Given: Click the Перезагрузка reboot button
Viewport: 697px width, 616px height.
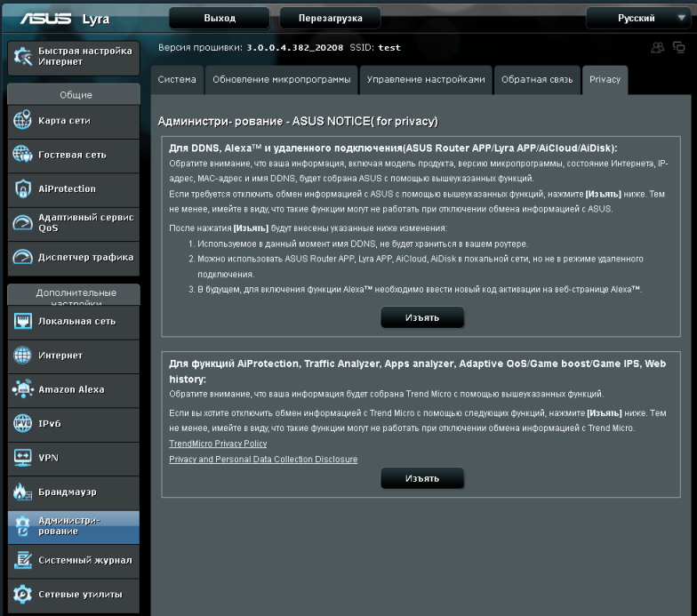Looking at the screenshot, I should point(331,18).
